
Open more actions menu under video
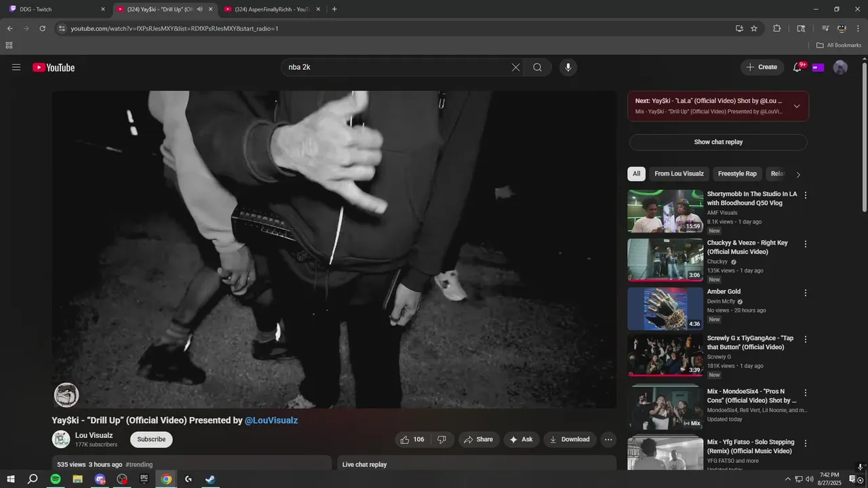[x=608, y=439]
